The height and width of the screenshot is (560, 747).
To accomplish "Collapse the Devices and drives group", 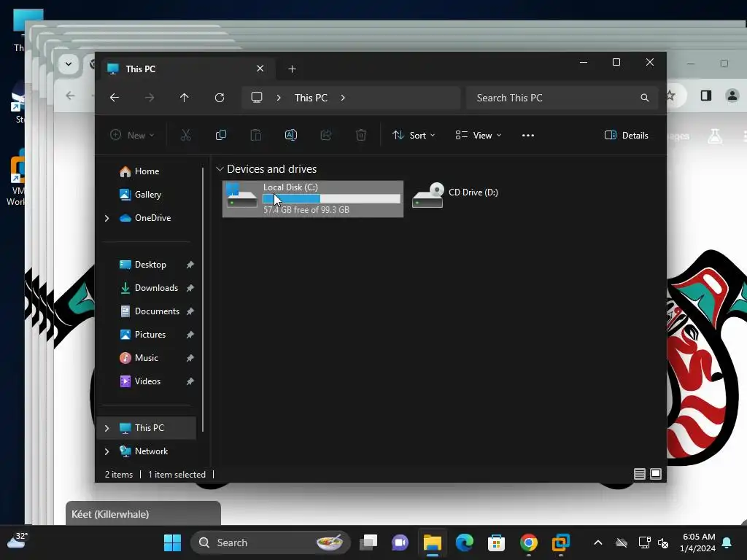I will (x=220, y=169).
